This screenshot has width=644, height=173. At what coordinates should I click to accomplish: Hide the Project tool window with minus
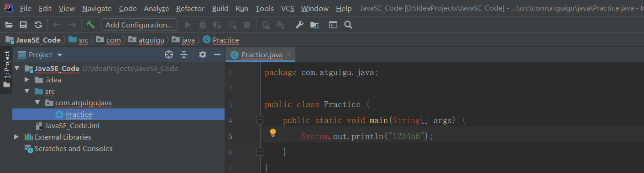[217, 55]
